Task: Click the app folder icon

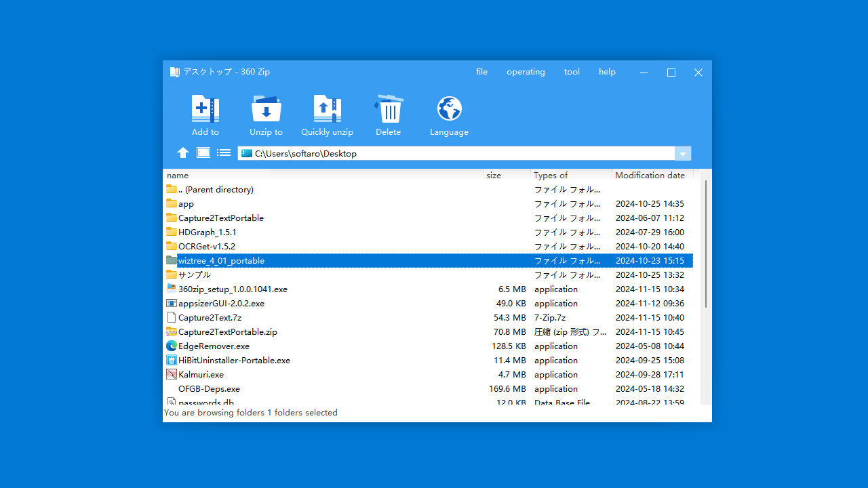Action: (x=172, y=203)
